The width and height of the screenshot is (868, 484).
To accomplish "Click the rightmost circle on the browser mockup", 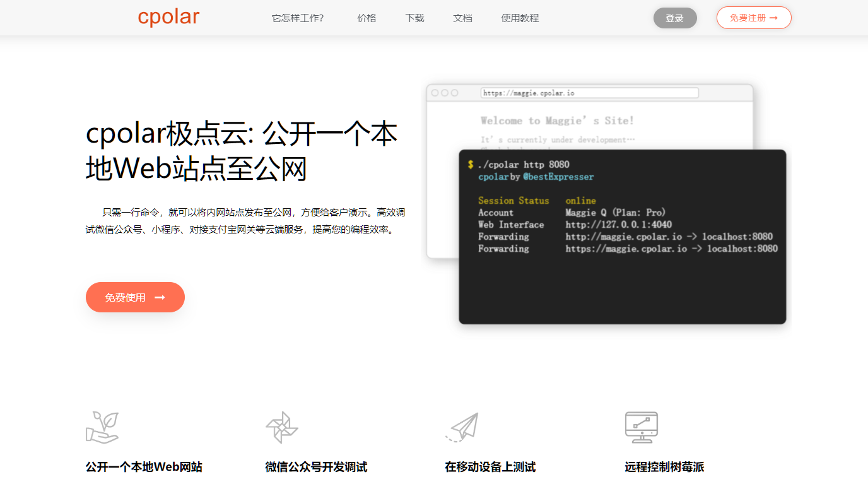I will [455, 92].
